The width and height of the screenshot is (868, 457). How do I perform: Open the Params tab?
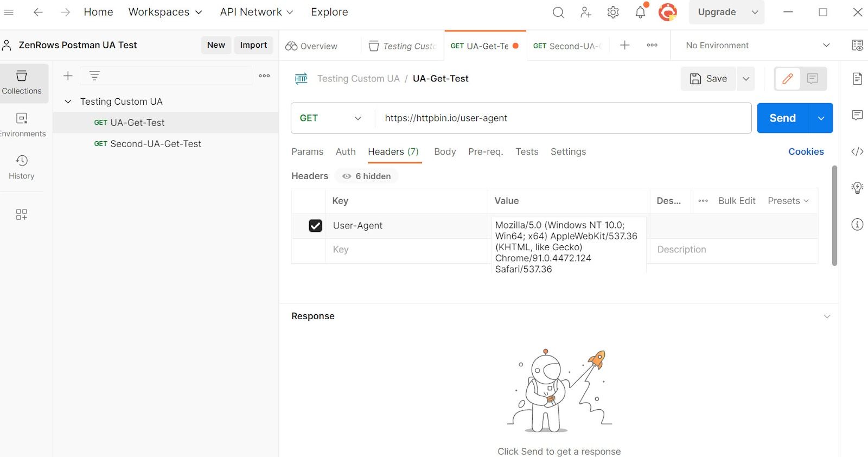point(307,152)
